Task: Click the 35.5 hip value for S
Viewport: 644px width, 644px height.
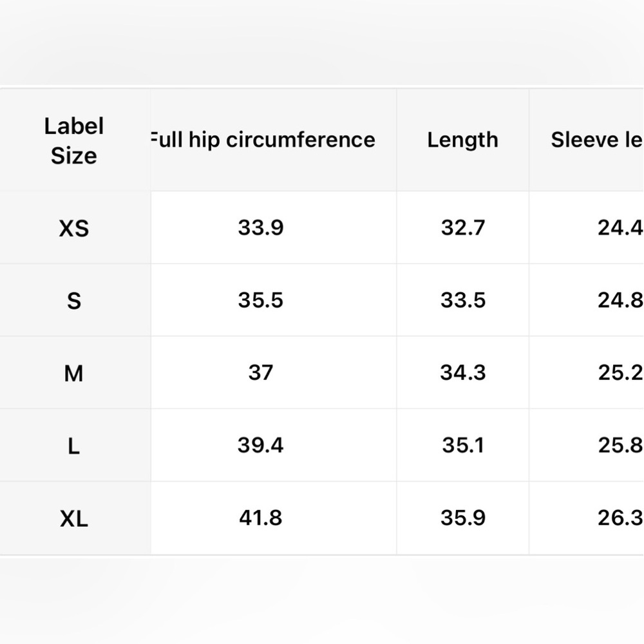Action: tap(261, 300)
